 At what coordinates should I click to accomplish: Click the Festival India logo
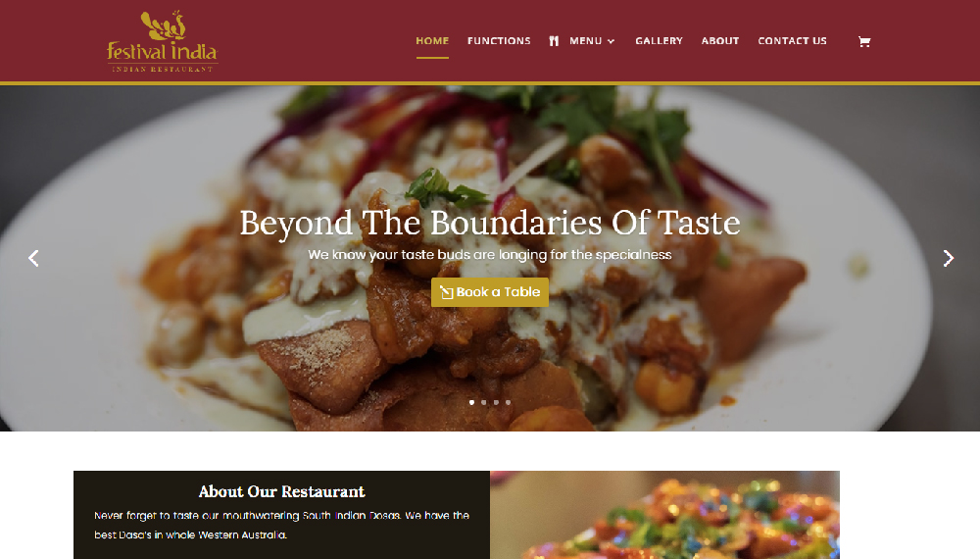[x=163, y=41]
